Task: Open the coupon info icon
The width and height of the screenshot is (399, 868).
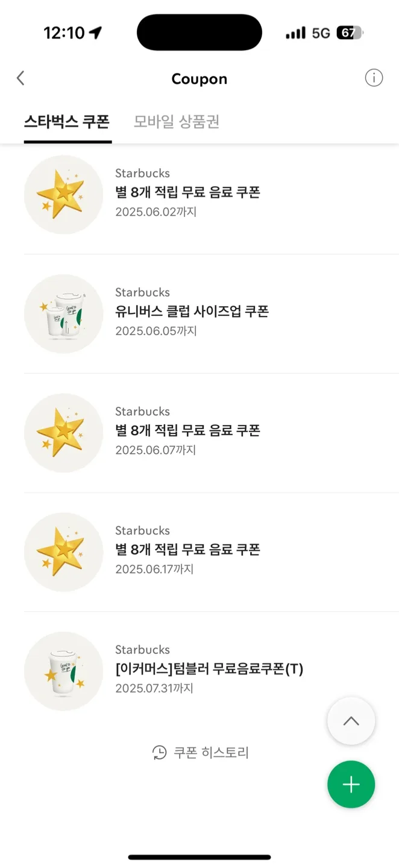Action: coord(374,78)
